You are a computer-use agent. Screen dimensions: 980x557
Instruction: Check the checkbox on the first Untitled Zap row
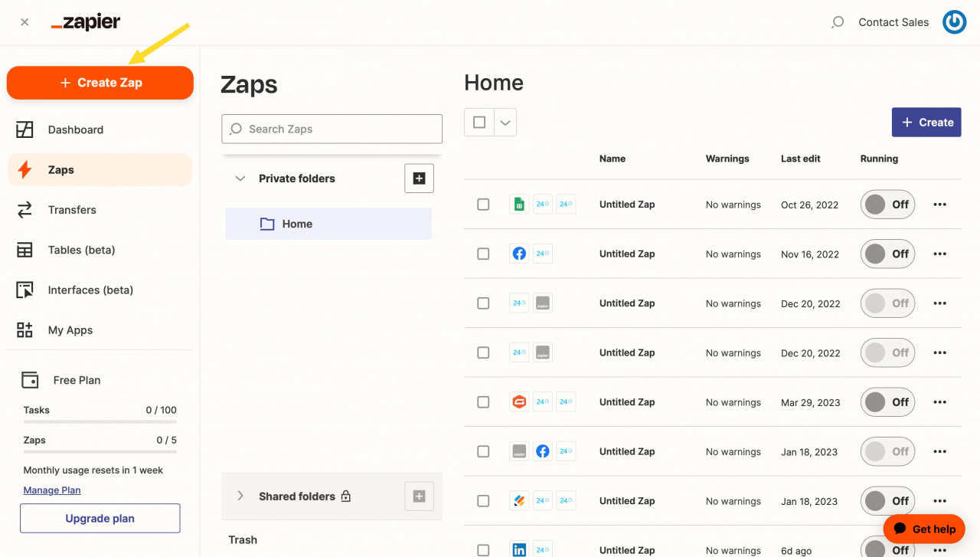click(x=483, y=204)
